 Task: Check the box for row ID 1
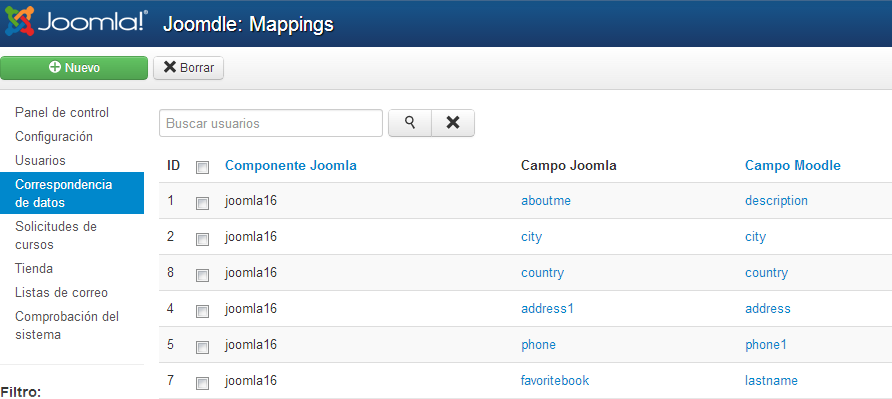(x=203, y=203)
